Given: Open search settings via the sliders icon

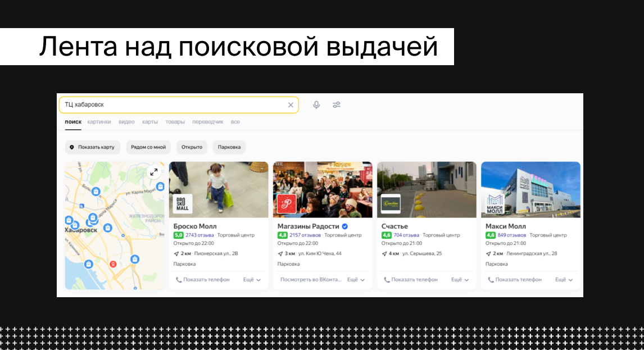Looking at the screenshot, I should click(x=337, y=104).
